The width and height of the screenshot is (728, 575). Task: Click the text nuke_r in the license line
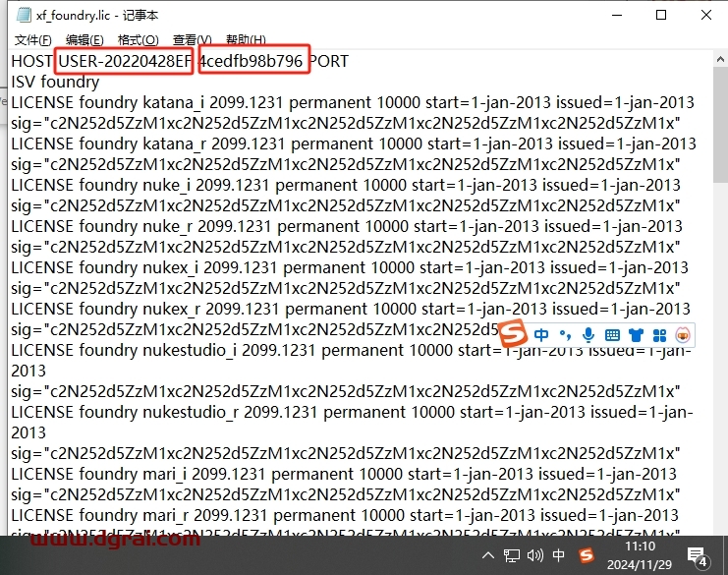pos(168,227)
